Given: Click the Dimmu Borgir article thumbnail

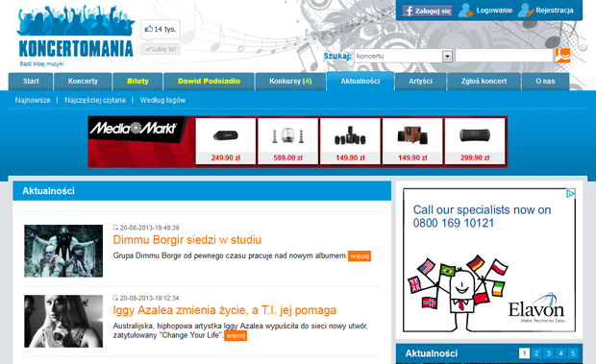Looking at the screenshot, I should tap(63, 251).
